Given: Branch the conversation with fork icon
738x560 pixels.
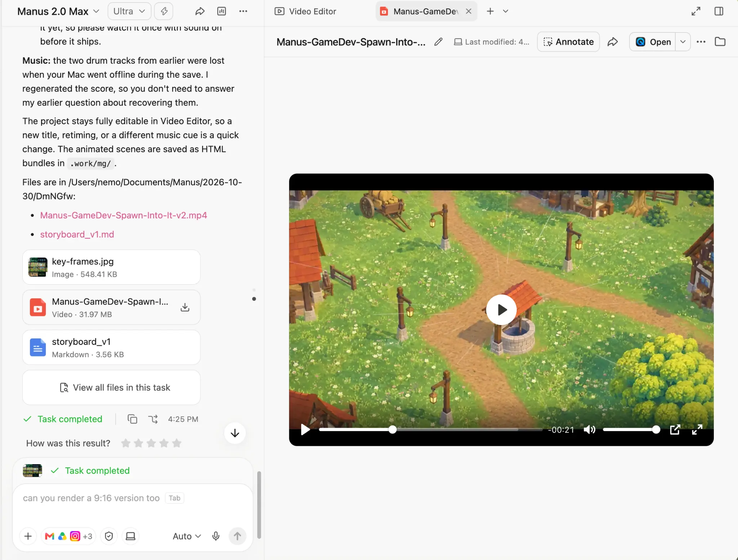Looking at the screenshot, I should pos(153,419).
